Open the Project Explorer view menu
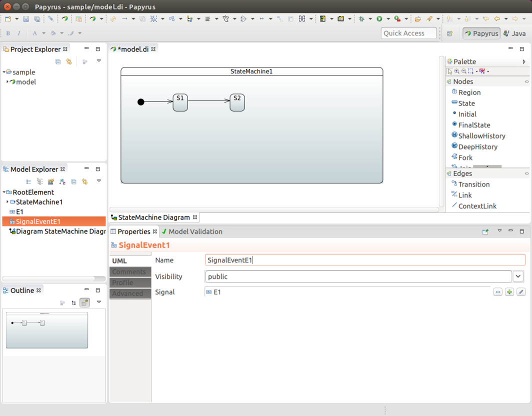The width and height of the screenshot is (532, 416). coord(99,60)
